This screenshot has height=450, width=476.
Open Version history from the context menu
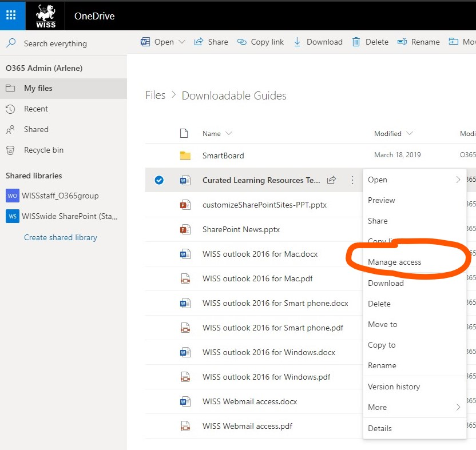414,387
